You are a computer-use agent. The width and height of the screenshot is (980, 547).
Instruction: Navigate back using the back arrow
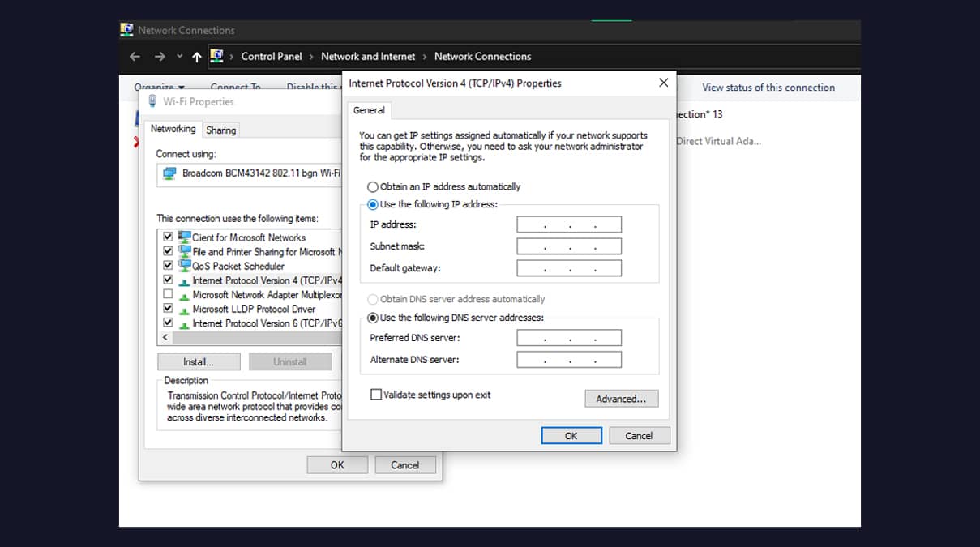pos(135,56)
